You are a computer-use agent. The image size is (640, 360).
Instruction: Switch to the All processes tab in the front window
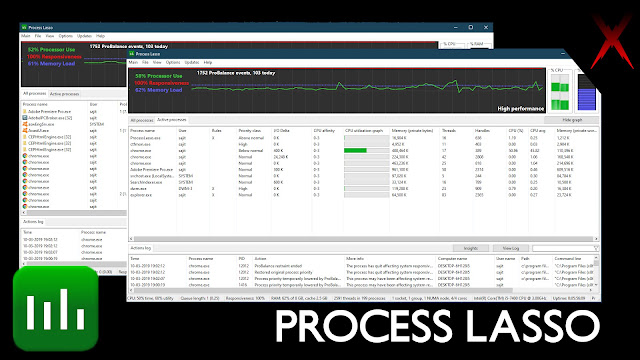point(142,120)
